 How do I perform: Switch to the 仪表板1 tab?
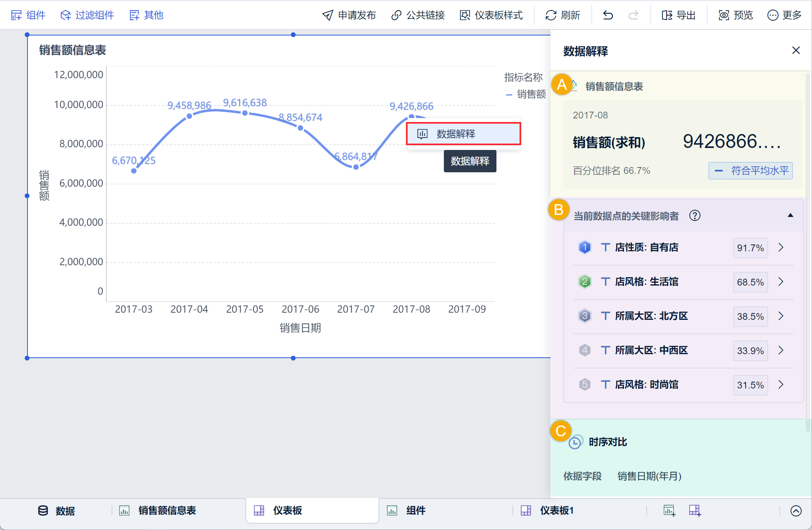[x=556, y=510]
